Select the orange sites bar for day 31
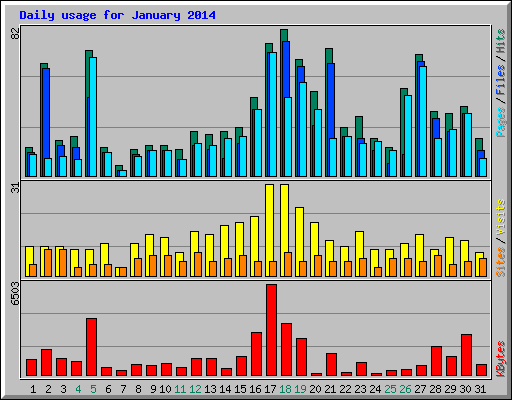This screenshot has height=400, width=512. [x=483, y=267]
